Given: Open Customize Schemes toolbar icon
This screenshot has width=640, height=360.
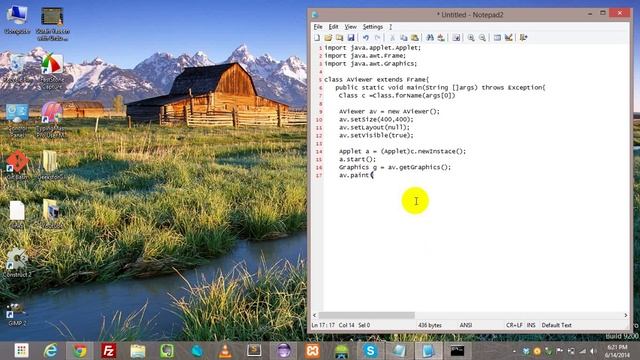Looking at the screenshot, I should 509,38.
